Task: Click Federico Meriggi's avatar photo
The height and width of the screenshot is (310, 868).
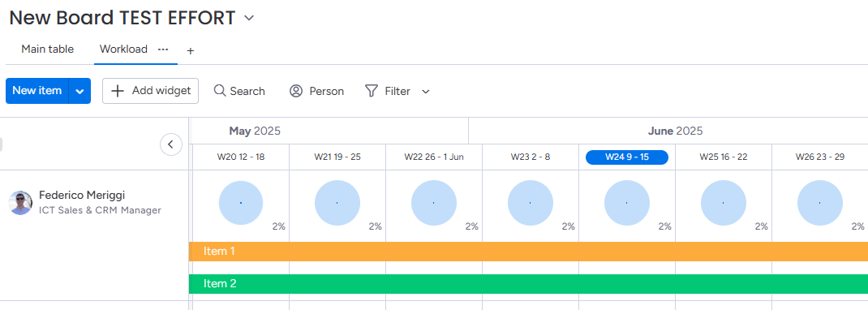Action: (x=20, y=203)
